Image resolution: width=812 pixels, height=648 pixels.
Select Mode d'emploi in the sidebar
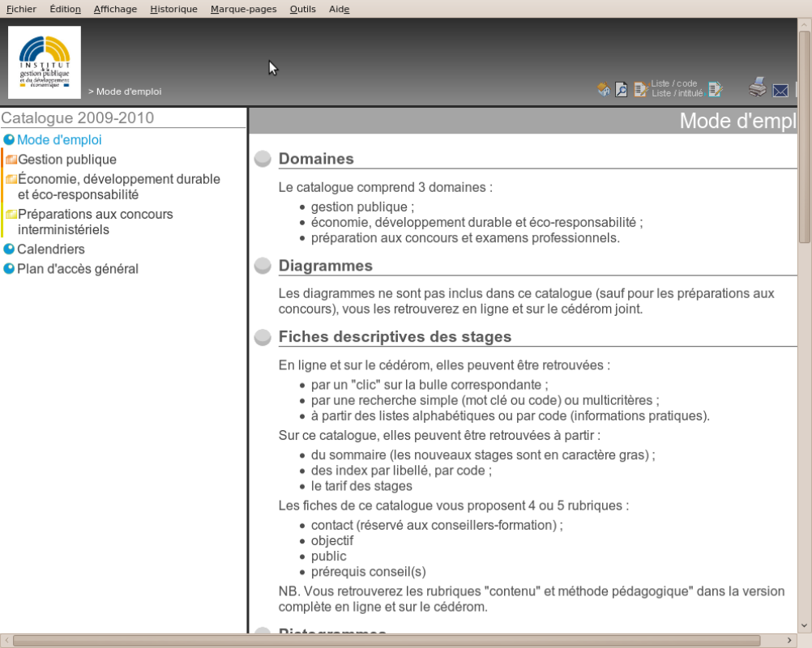point(59,140)
